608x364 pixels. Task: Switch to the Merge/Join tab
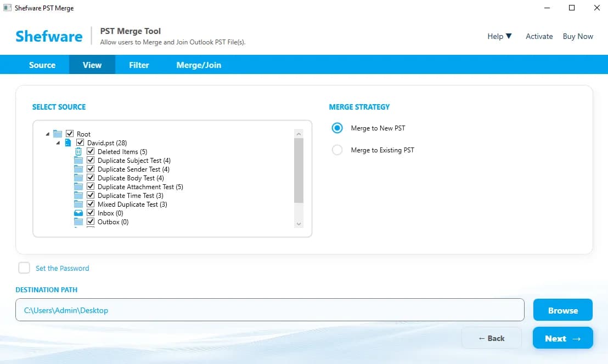pos(199,65)
